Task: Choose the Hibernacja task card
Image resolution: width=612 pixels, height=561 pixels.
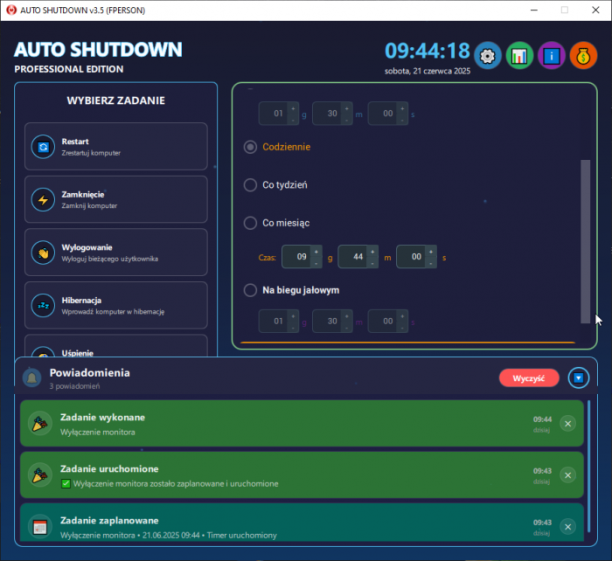Action: tap(116, 305)
